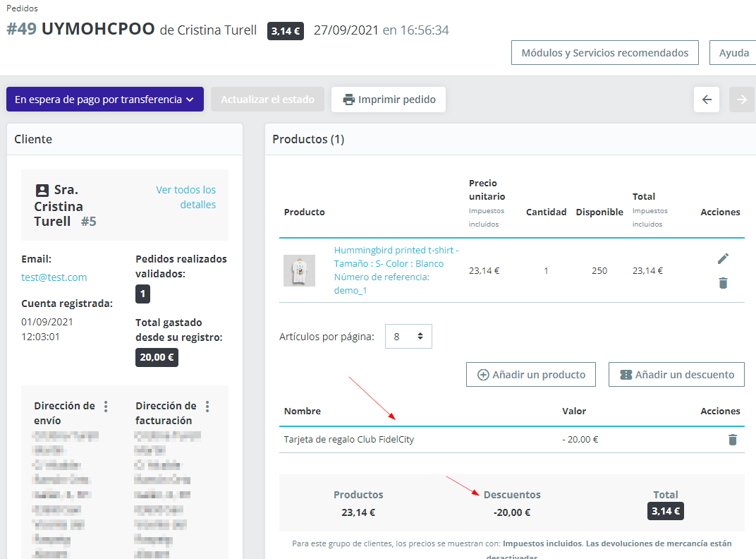
Task: Go to the previous order with the left arrow
Action: 707,100
